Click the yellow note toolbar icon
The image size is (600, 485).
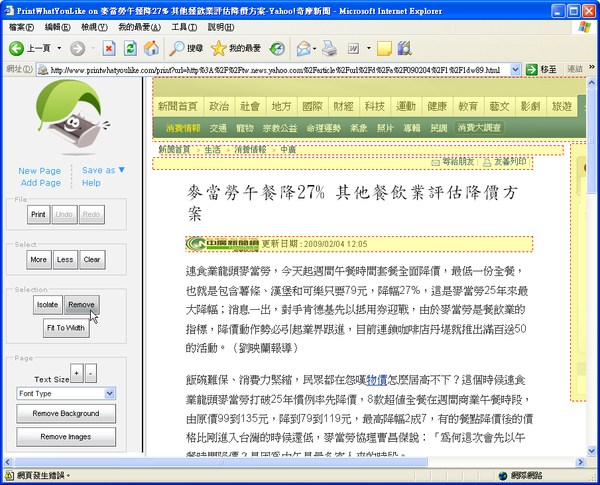(384, 49)
